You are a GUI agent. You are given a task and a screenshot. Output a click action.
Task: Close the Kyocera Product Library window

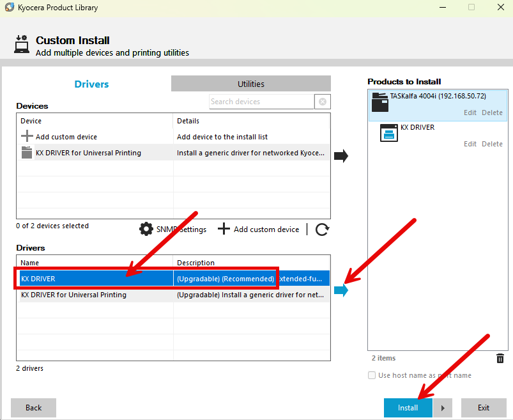point(501,7)
